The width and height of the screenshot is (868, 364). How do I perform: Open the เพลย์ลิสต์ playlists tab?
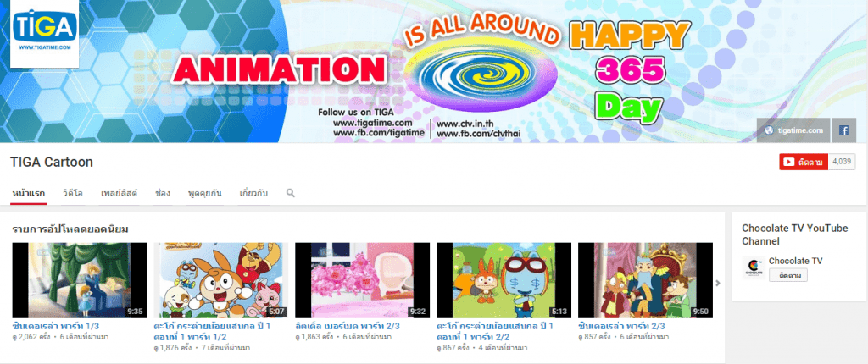pyautogui.click(x=119, y=193)
